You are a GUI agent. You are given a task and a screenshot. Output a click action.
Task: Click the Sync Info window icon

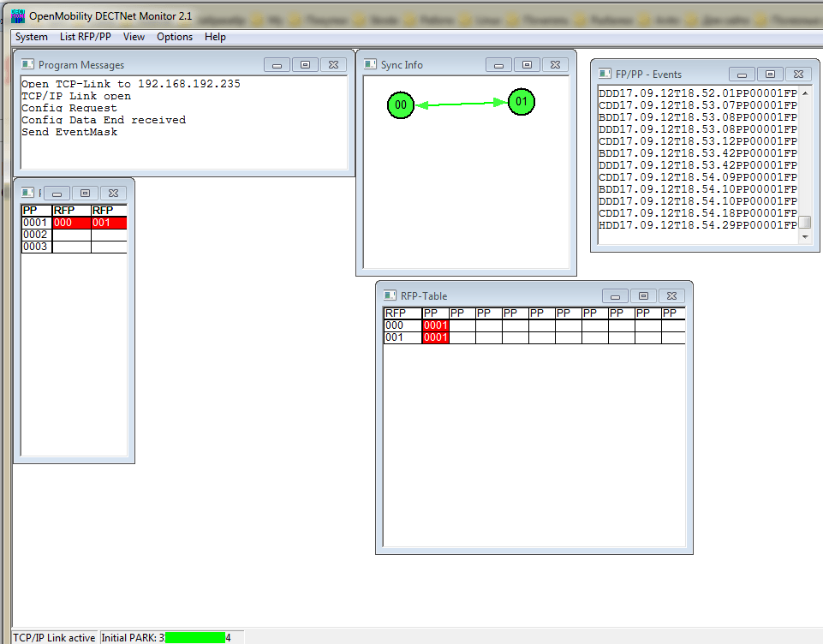click(370, 64)
